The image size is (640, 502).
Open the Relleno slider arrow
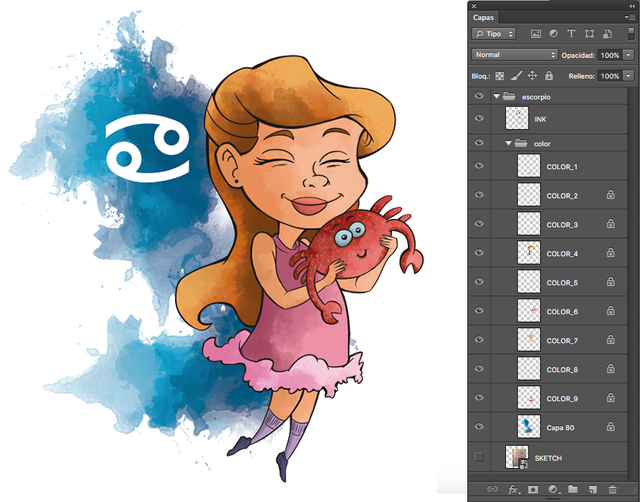629,76
